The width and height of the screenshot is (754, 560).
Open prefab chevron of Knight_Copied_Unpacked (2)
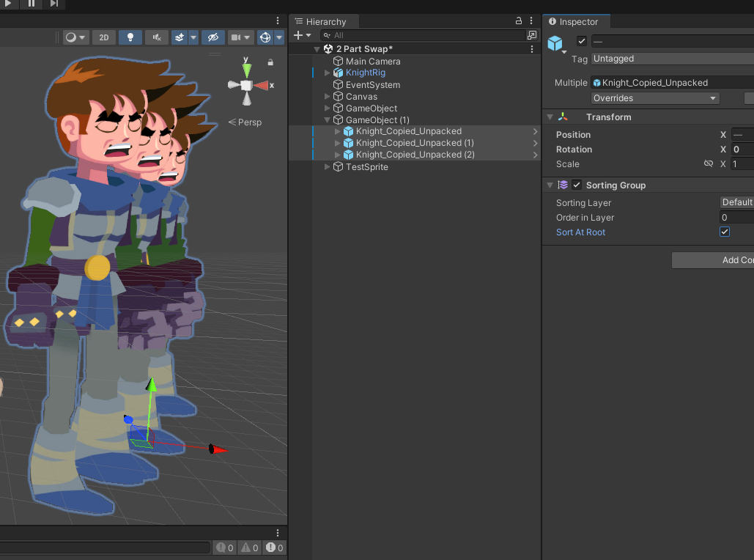tap(535, 155)
